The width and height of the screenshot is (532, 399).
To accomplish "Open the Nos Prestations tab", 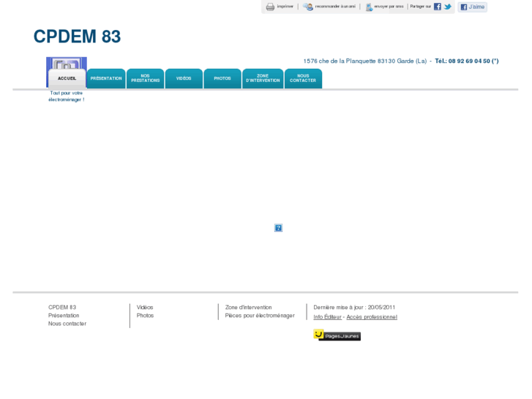I will 145,79.
